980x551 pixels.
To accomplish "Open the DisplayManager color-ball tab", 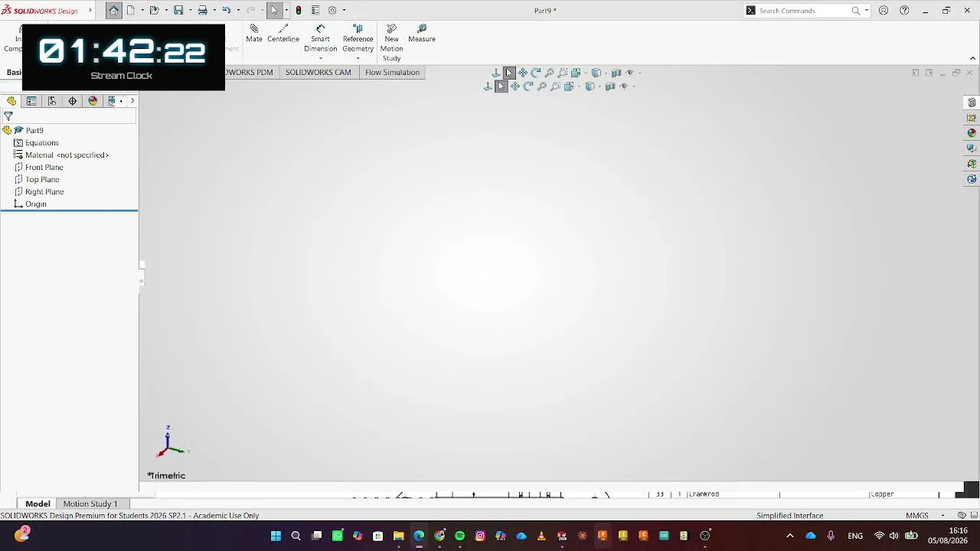I will pos(93,101).
